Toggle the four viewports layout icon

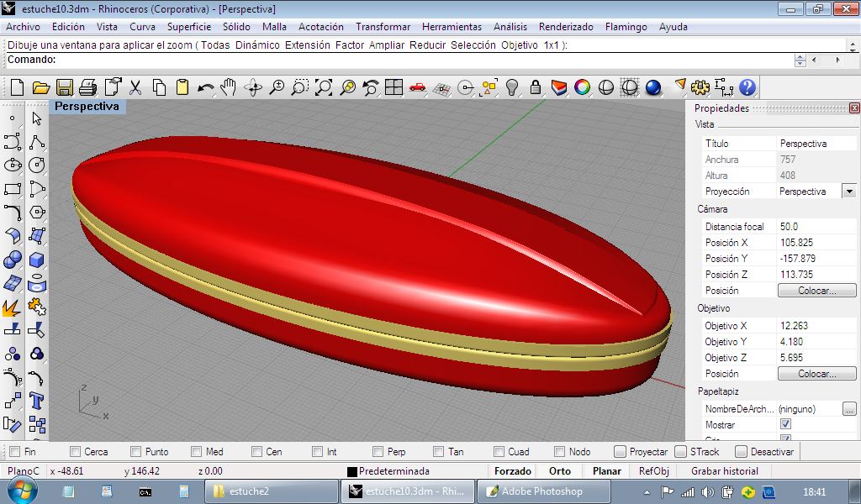(x=394, y=87)
